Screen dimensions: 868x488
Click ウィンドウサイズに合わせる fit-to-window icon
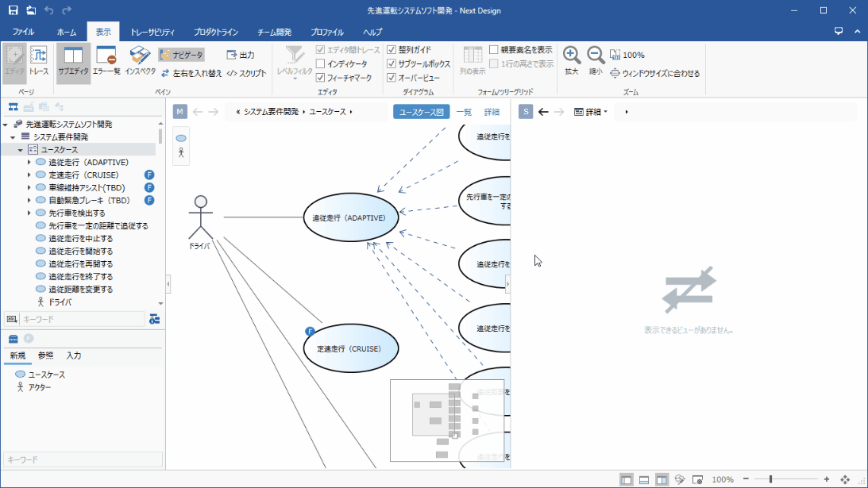[x=615, y=73]
